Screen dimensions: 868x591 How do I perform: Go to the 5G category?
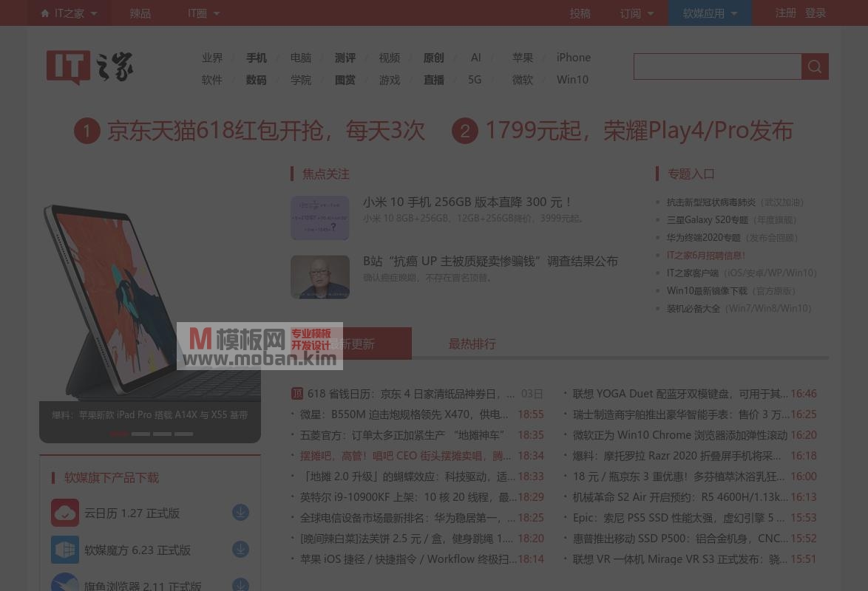(475, 80)
